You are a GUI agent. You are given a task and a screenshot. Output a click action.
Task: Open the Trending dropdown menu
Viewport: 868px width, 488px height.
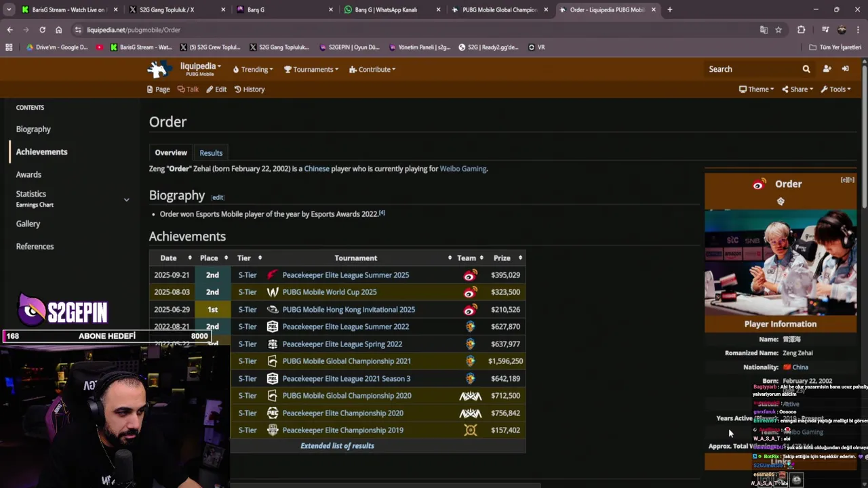click(x=253, y=69)
